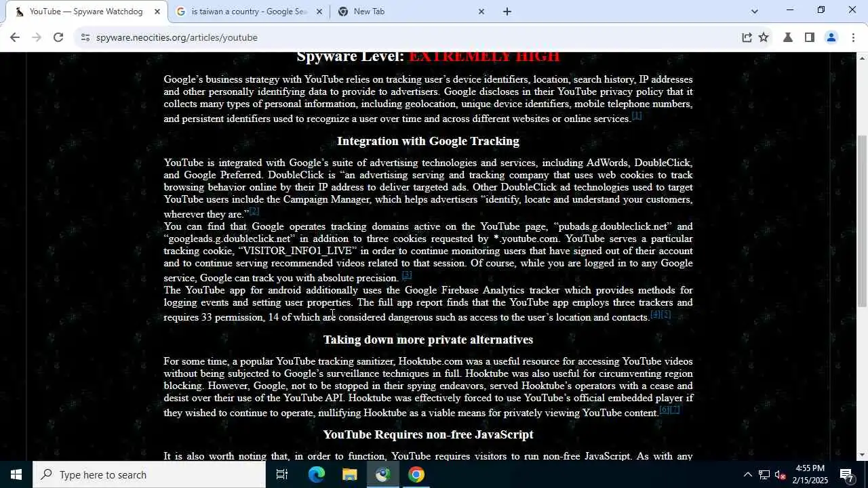Click the address bar URL
The height and width of the screenshot is (488, 868).
176,37
